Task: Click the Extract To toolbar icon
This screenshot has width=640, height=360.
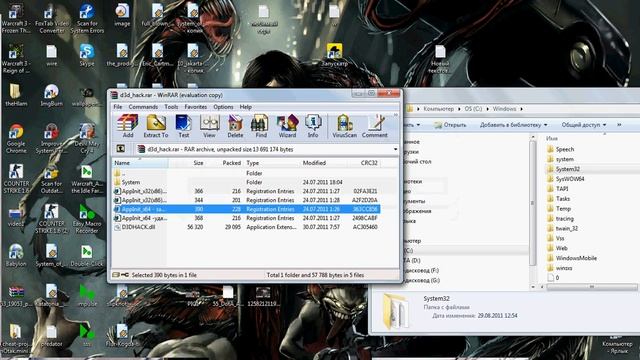Action: [x=156, y=126]
